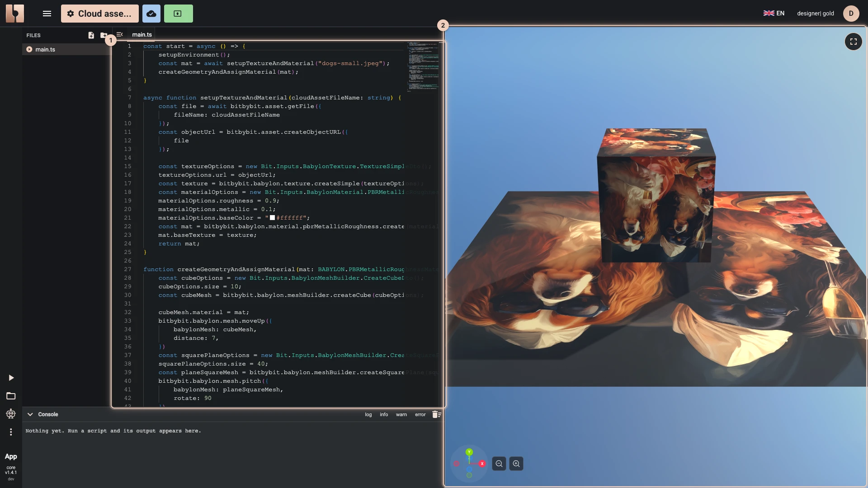Open the hamburger main menu

[x=47, y=14]
